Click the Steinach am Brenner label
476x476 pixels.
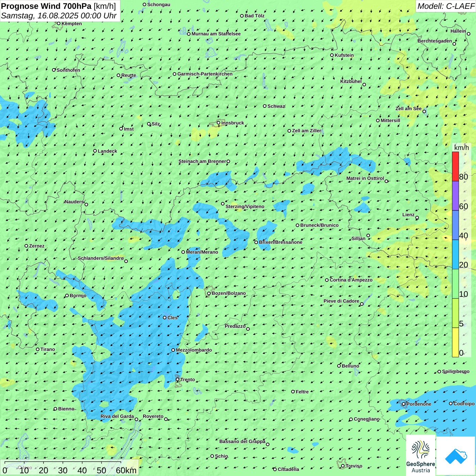pos(202,161)
